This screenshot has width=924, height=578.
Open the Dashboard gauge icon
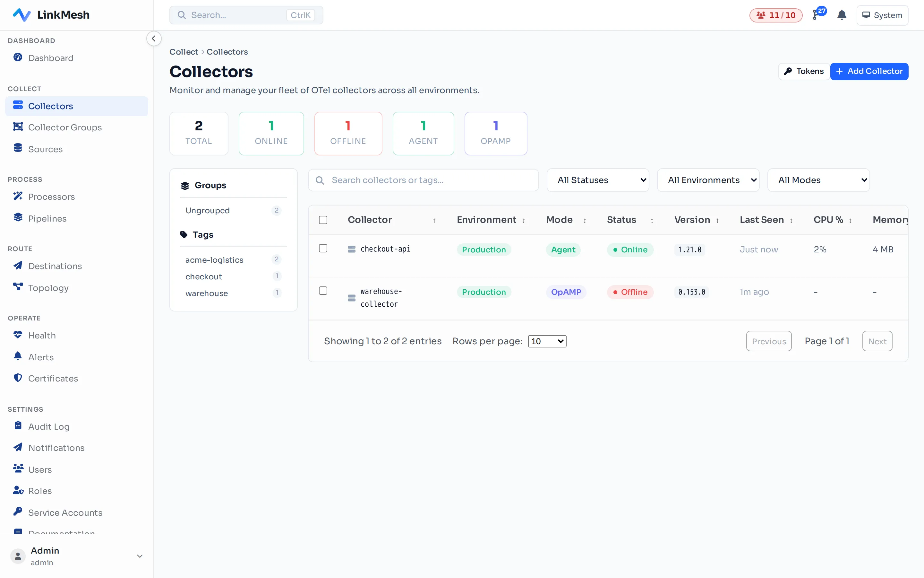pyautogui.click(x=18, y=58)
